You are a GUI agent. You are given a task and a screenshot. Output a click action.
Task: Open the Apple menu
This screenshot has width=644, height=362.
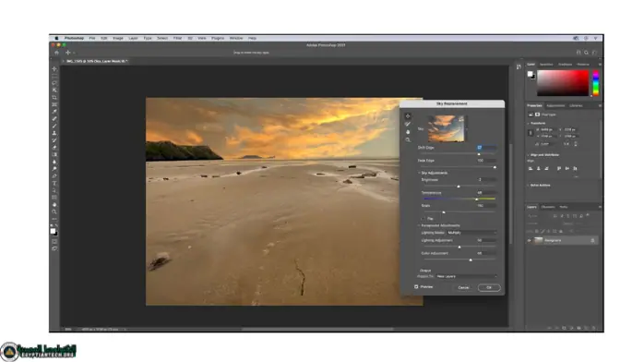[56, 38]
